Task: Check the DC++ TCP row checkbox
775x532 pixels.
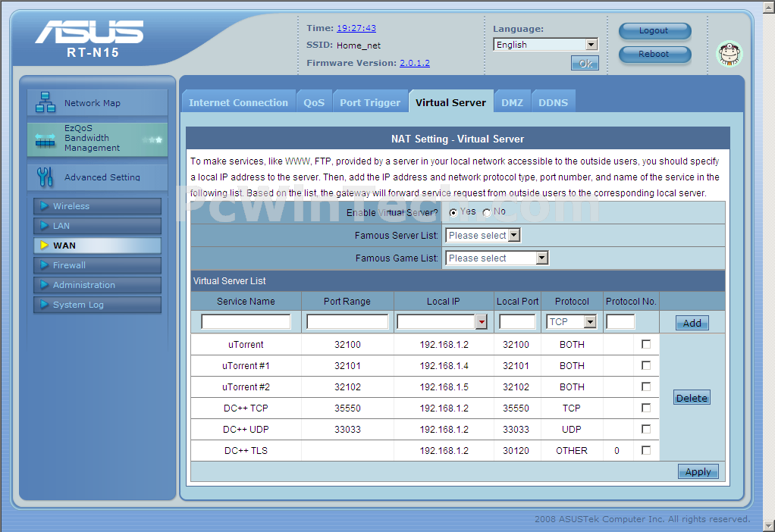Action: (x=646, y=408)
